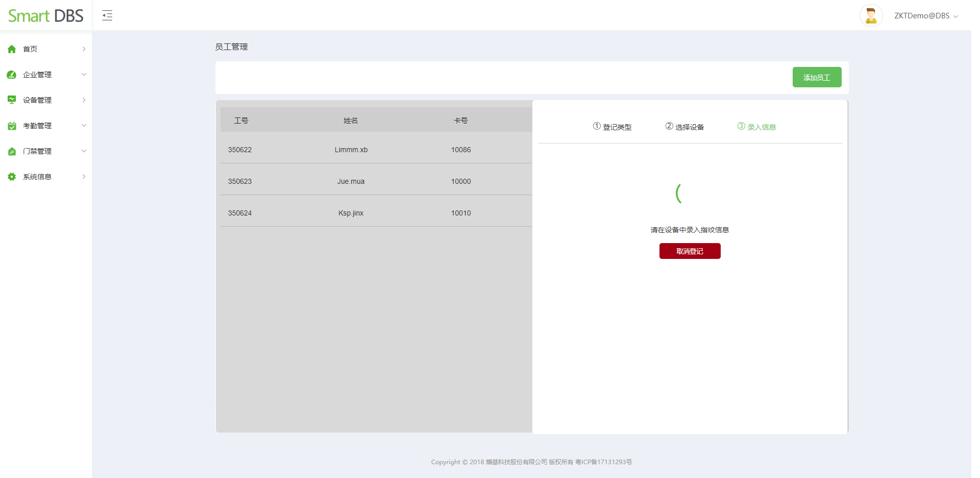Screen dimensions: 980x478
Task: Select step 3 录入信息
Action: pyautogui.click(x=756, y=127)
